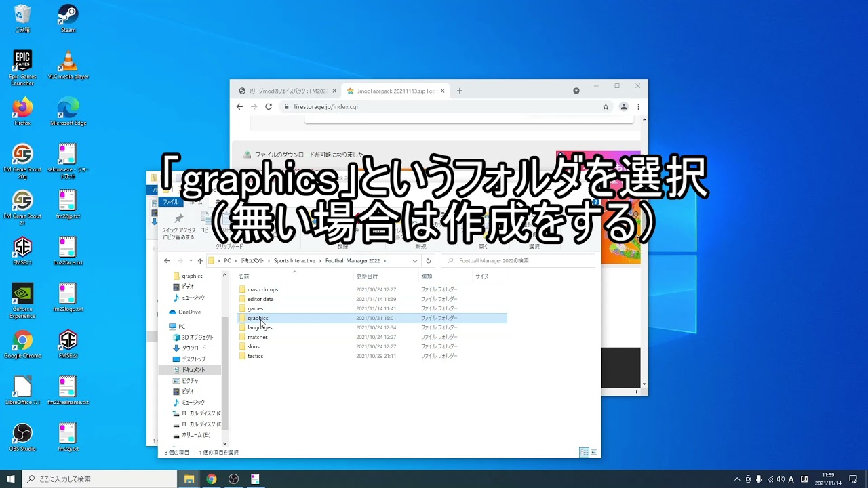Select the Firefox desktop icon
The width and height of the screenshot is (868, 488).
[x=22, y=111]
